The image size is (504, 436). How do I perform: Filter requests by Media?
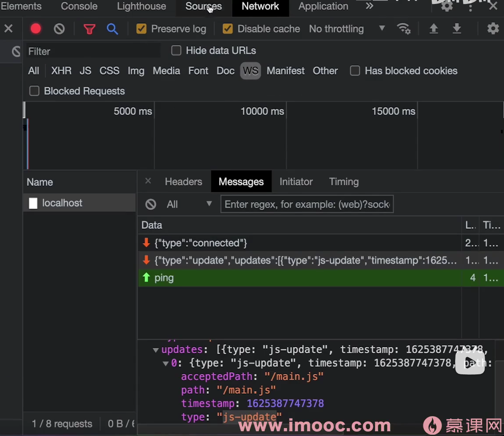pos(166,71)
